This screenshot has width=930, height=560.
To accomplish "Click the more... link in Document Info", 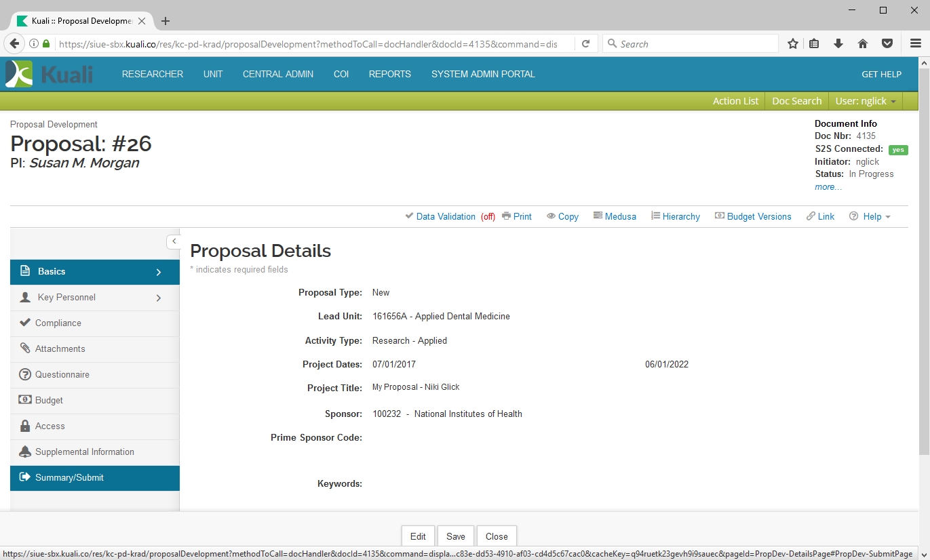I will tap(828, 187).
